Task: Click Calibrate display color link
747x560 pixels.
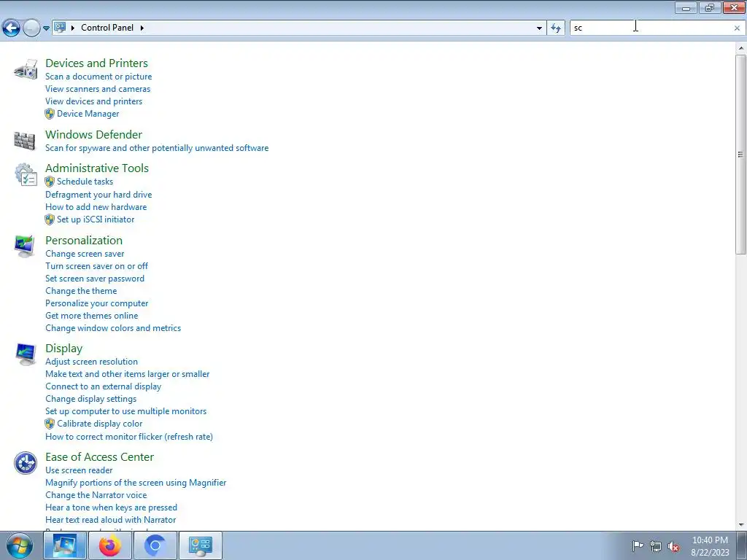Action: (99, 424)
